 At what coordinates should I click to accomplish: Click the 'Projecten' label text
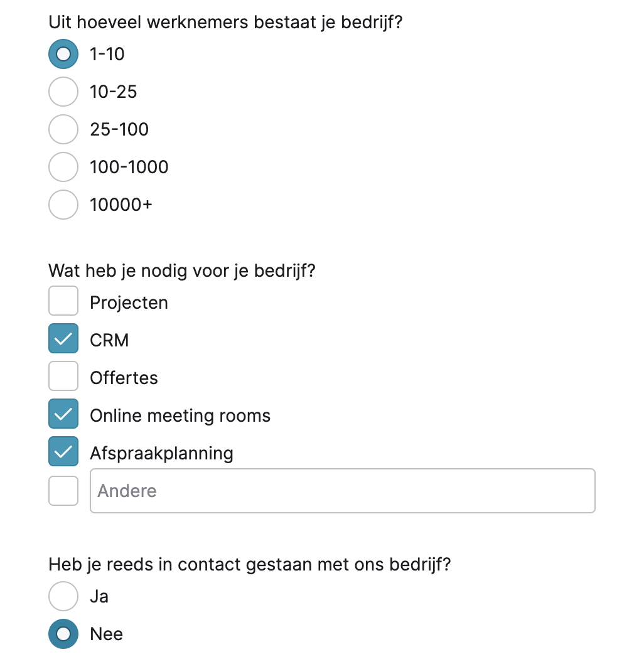tap(129, 303)
